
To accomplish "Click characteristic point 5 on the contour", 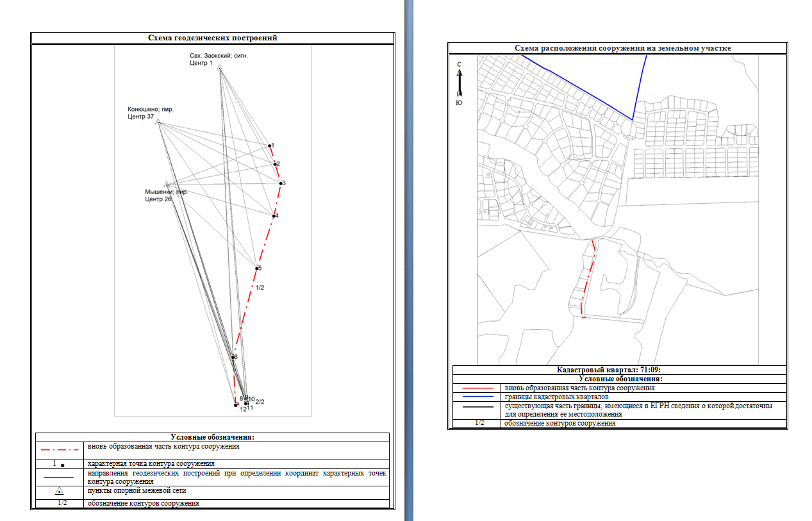I will tap(256, 269).
